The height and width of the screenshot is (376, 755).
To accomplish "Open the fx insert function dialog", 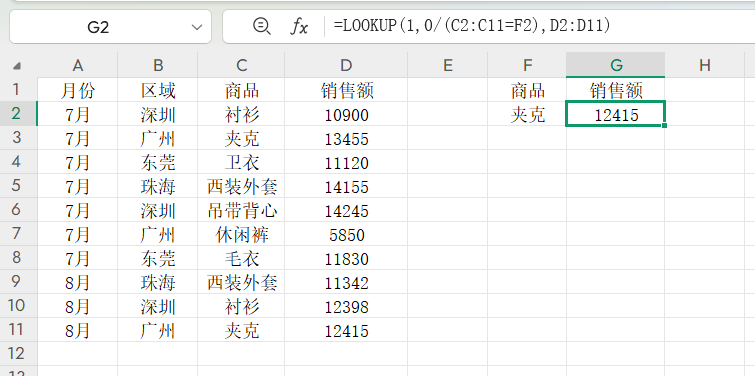I will pyautogui.click(x=298, y=27).
